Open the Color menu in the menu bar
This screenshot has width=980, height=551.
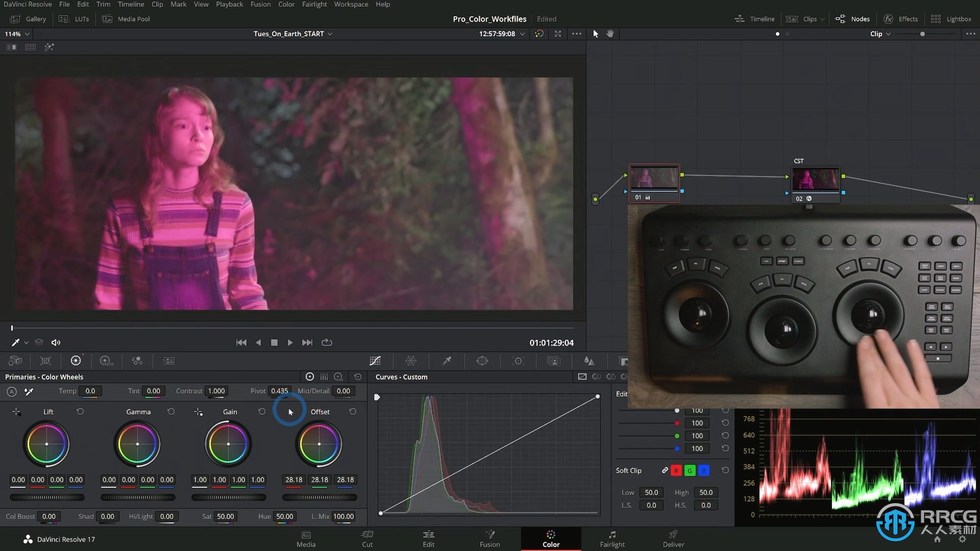tap(286, 4)
